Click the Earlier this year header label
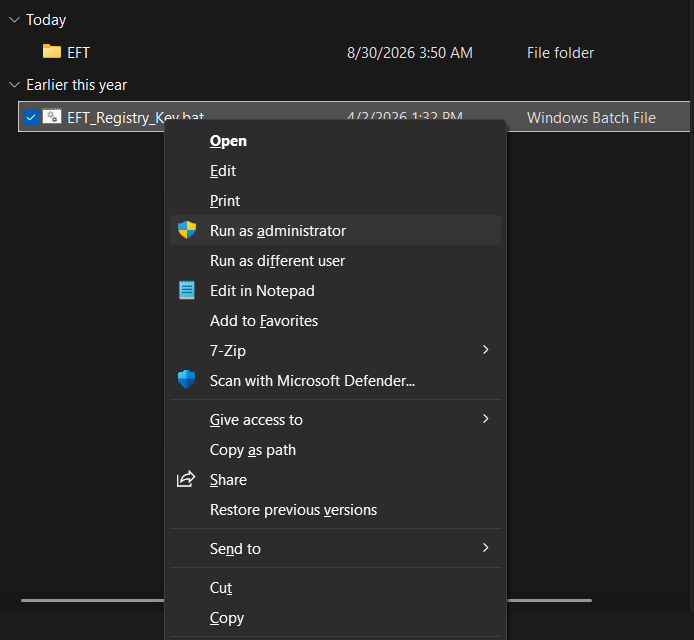The height and width of the screenshot is (640, 694). (77, 85)
